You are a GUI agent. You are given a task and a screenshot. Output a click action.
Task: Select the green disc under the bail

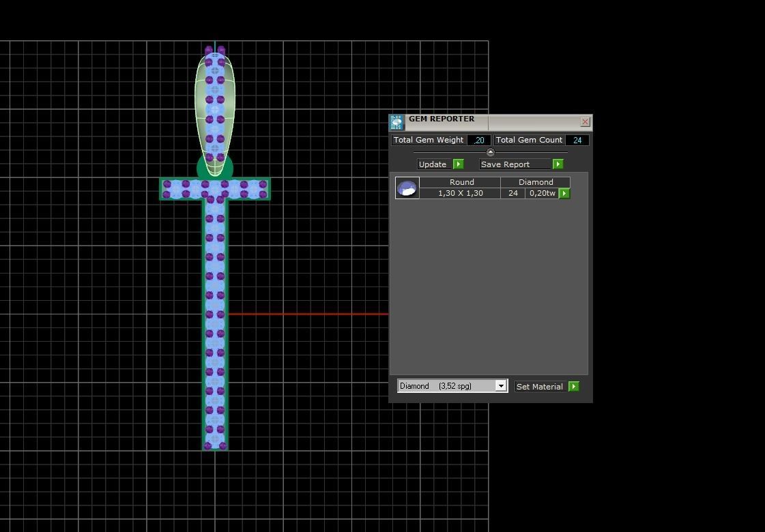click(201, 169)
